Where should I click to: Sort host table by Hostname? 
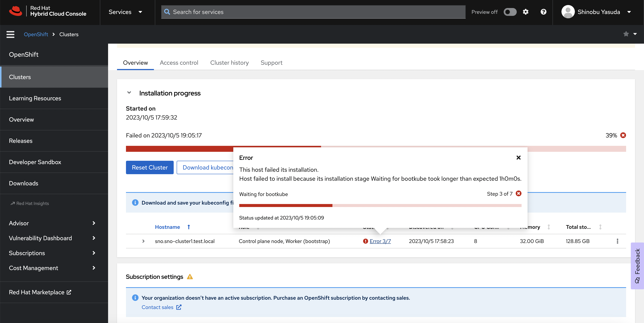168,227
